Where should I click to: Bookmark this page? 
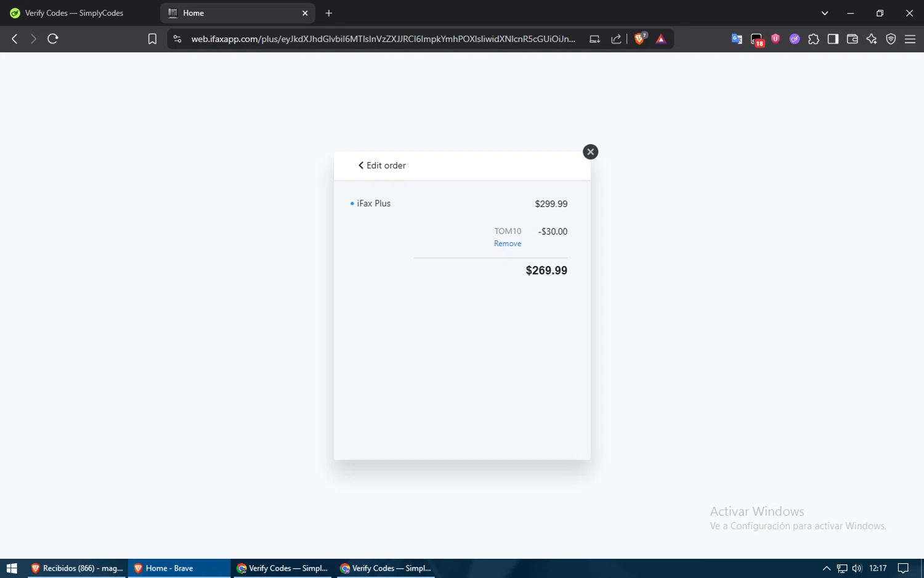pos(152,39)
